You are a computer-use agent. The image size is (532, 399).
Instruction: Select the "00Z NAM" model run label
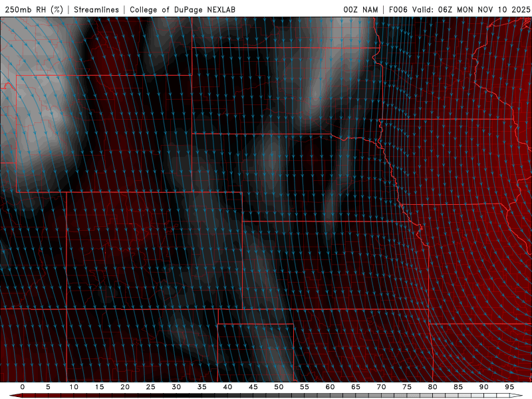(x=360, y=9)
